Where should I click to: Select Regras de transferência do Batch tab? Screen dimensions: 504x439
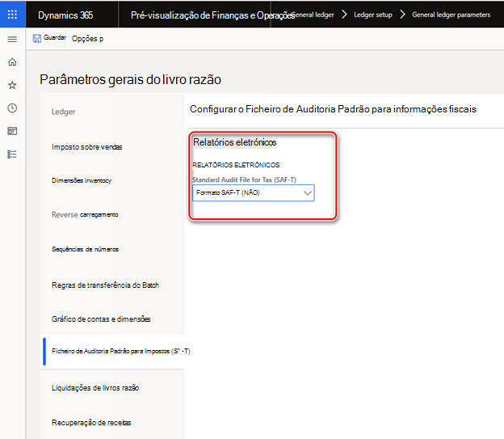pyautogui.click(x=106, y=285)
